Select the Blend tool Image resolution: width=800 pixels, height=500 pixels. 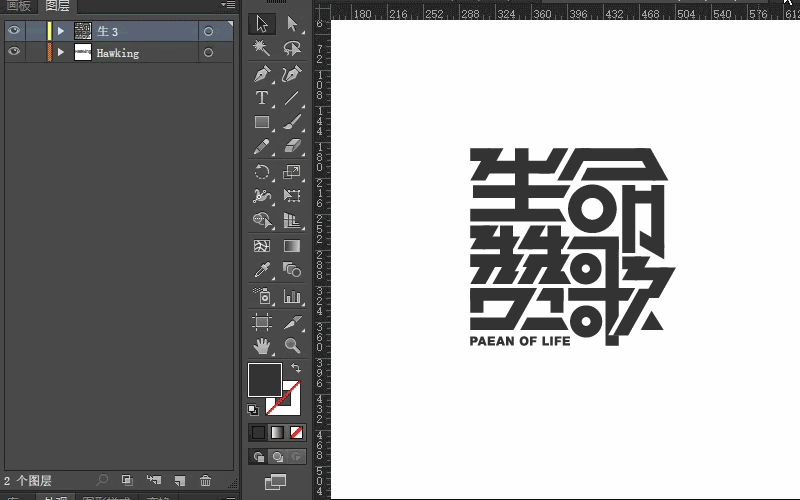pos(292,270)
